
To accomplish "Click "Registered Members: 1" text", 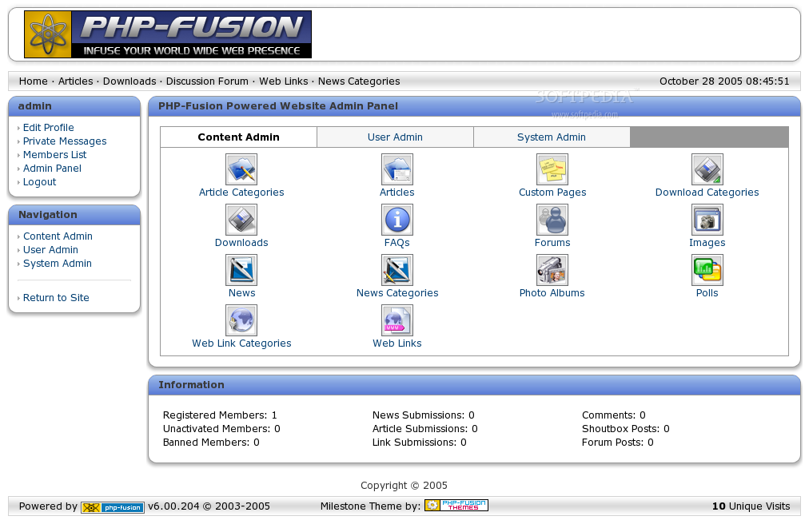I will pyautogui.click(x=221, y=415).
